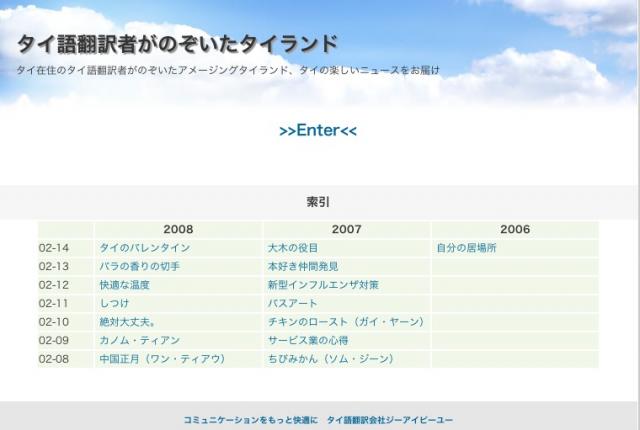The image size is (640, 430).
Task: Open 2007 entry バスアート
Action: click(x=292, y=303)
